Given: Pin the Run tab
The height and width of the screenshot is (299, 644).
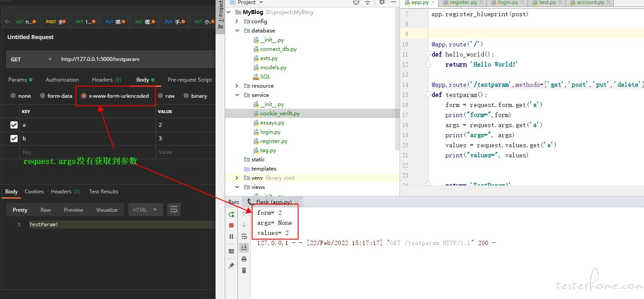Looking at the screenshot, I should point(231,266).
